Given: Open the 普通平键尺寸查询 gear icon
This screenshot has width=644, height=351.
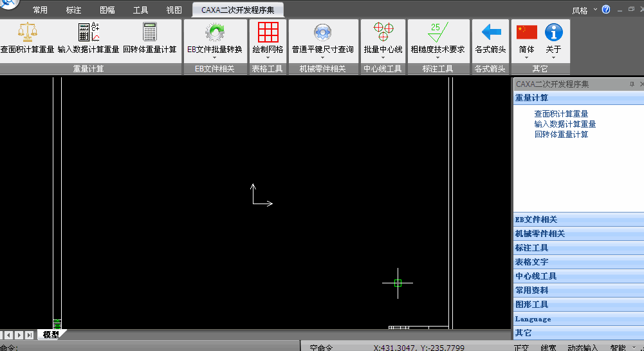Looking at the screenshot, I should pyautogui.click(x=322, y=33).
